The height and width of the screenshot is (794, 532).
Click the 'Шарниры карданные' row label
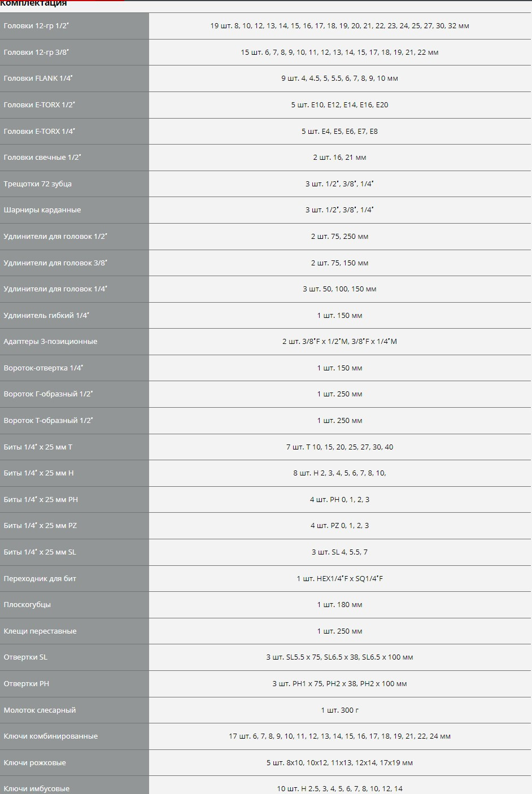pyautogui.click(x=42, y=210)
